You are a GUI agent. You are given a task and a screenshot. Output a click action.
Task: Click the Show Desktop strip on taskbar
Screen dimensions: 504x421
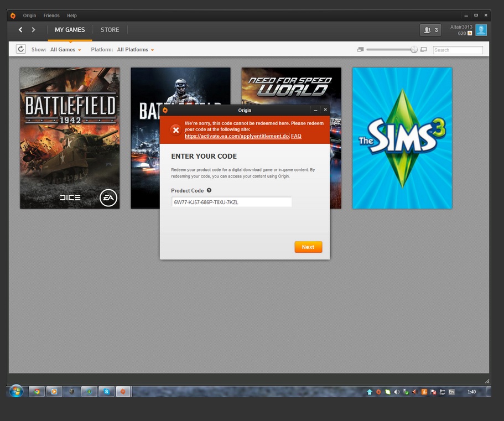click(x=489, y=392)
